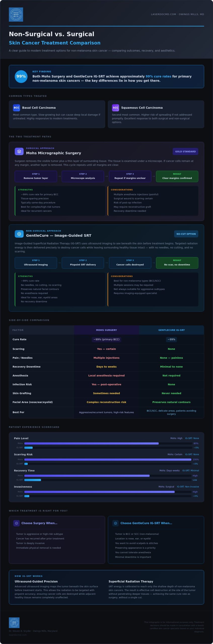This screenshot has height=644, width=213.
Task: Click the NO-CUT OPTION badge
Action: pyautogui.click(x=186, y=234)
